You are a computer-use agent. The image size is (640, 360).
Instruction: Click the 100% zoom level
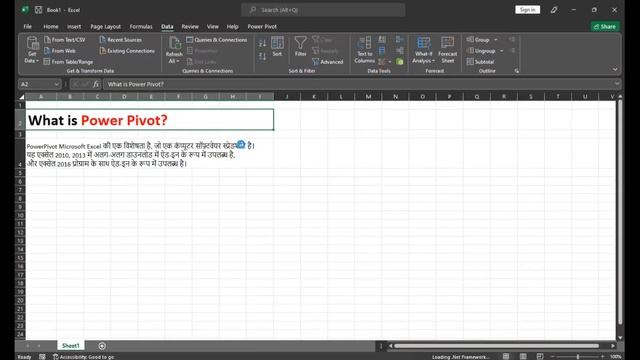click(615, 357)
